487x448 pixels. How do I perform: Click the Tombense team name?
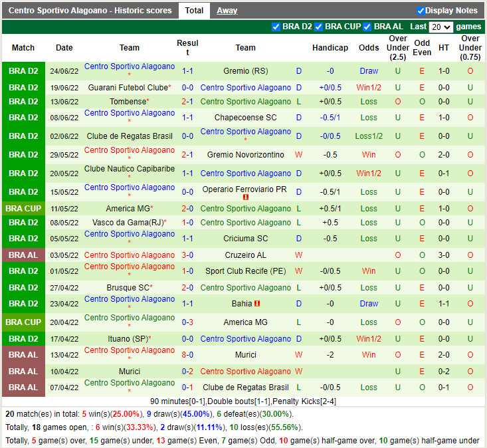(x=127, y=102)
